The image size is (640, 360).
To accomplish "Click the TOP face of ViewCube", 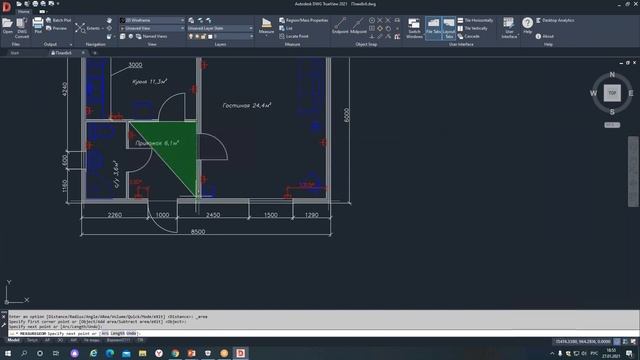I will coord(612,93).
